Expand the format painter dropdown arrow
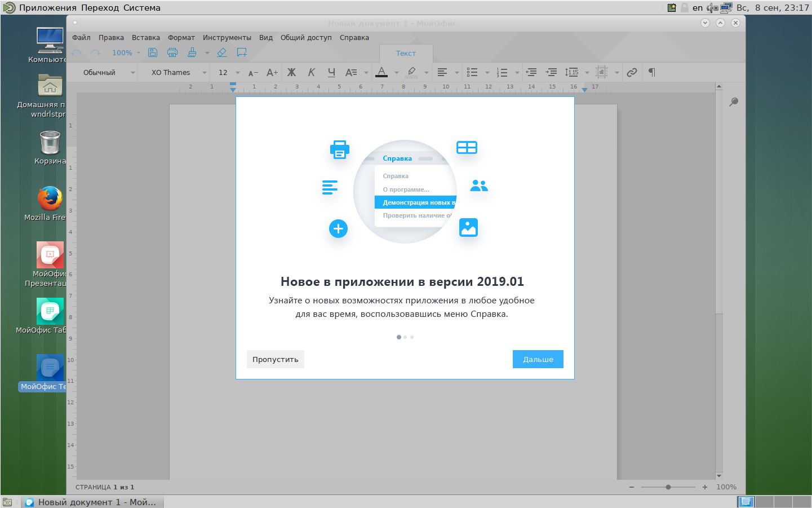Image resolution: width=812 pixels, height=508 pixels. 207,53
